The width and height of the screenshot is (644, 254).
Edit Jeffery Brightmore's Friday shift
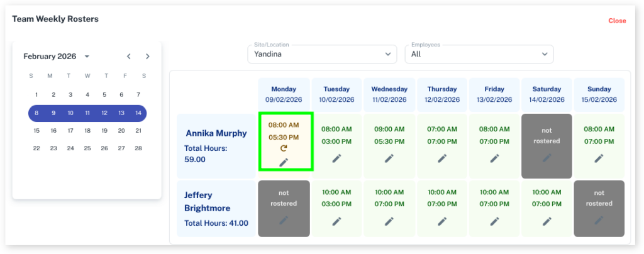(494, 221)
